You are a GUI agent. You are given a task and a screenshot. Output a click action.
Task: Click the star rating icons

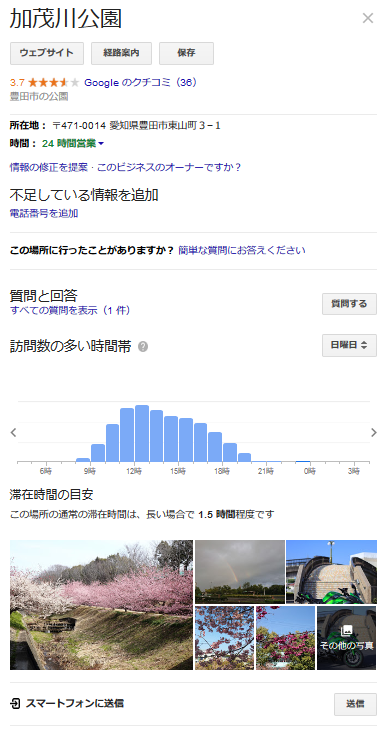[54, 82]
